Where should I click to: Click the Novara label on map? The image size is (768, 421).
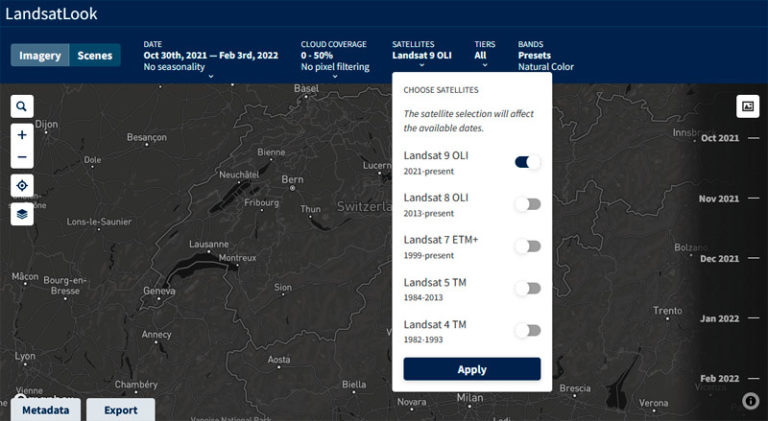[x=411, y=402]
